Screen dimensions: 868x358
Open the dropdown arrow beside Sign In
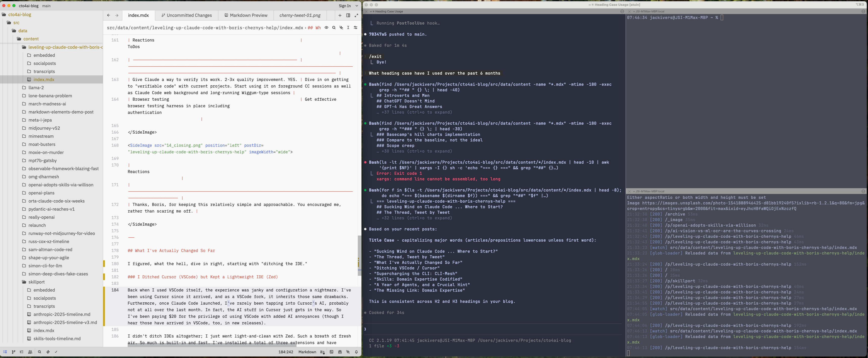click(x=357, y=6)
